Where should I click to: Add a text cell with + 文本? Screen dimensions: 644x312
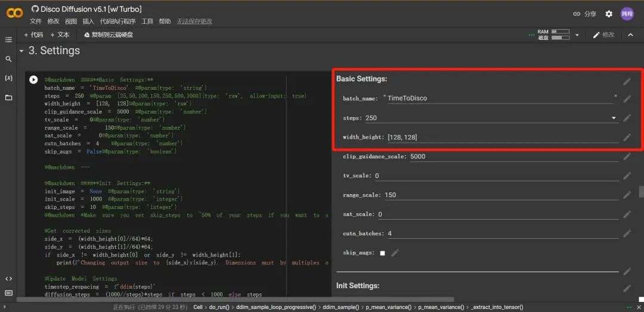[60, 35]
